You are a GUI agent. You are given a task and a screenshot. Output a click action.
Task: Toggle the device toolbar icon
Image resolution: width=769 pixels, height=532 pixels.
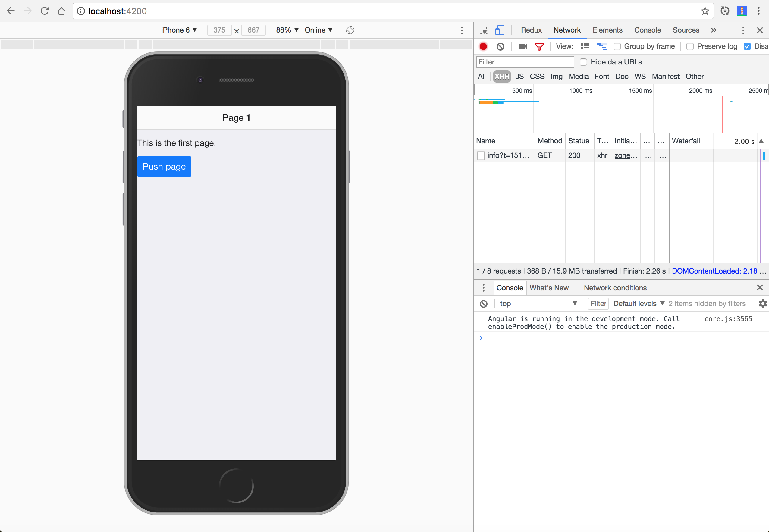[499, 30]
